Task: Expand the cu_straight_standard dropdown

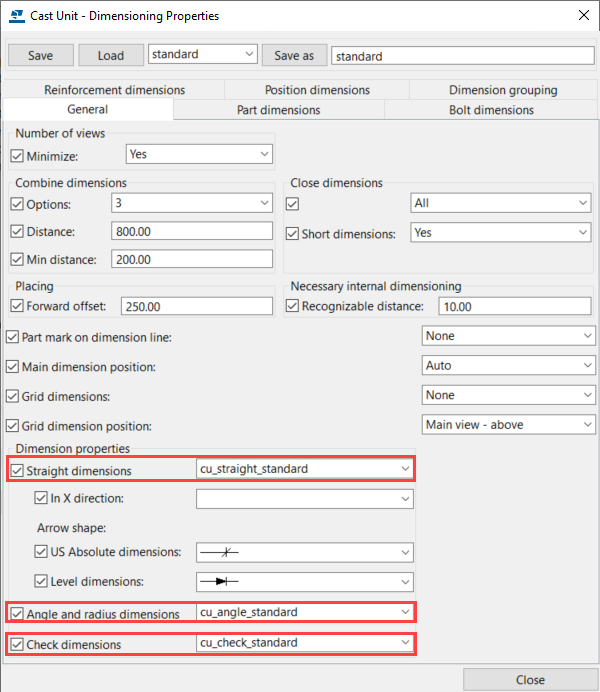Action: click(304, 468)
